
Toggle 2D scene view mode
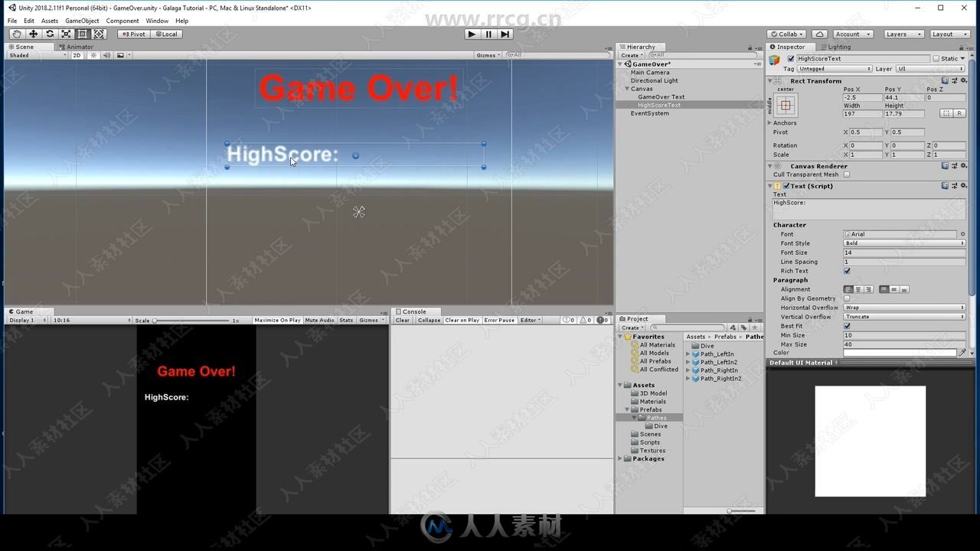tap(77, 55)
